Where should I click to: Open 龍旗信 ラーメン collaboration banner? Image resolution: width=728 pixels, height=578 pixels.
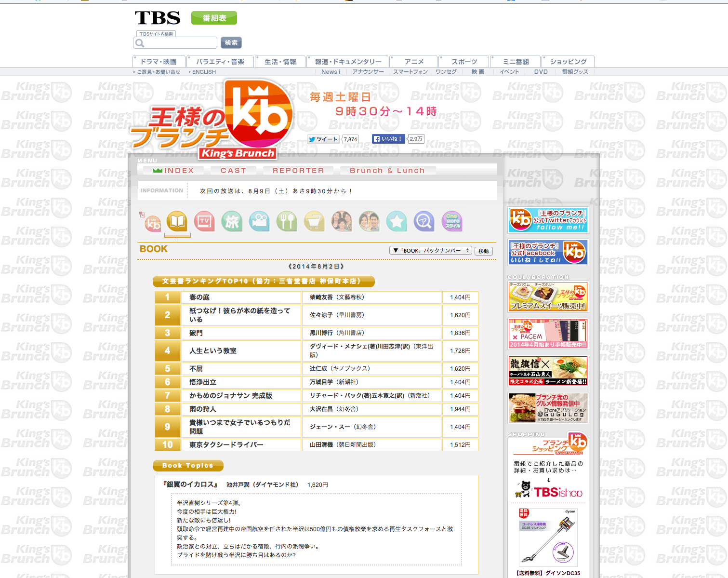[548, 371]
